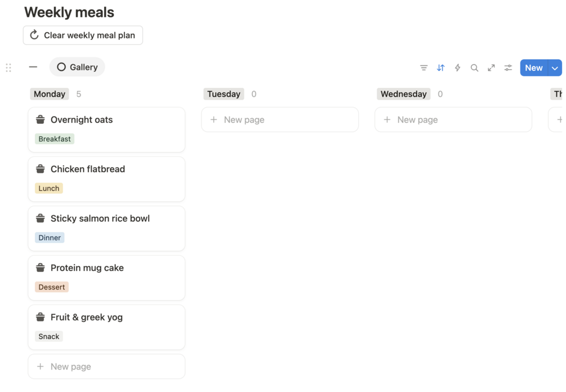Collapse the database with the dash toggle
This screenshot has height=392, width=566.
tap(33, 67)
